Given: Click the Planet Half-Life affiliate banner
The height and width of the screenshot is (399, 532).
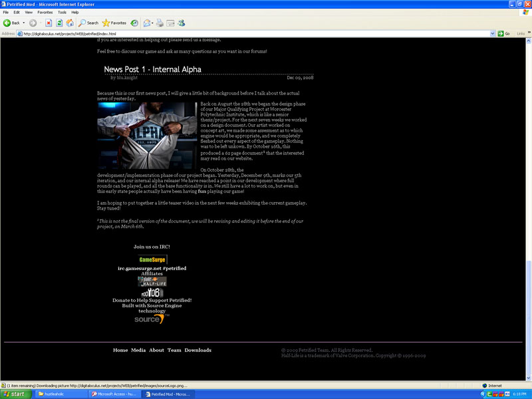Looking at the screenshot, I should (x=152, y=281).
